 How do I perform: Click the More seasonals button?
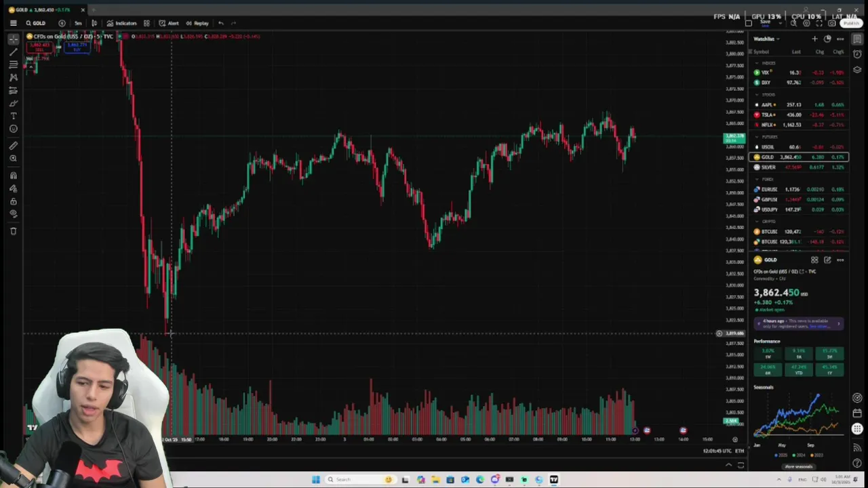pos(798,466)
